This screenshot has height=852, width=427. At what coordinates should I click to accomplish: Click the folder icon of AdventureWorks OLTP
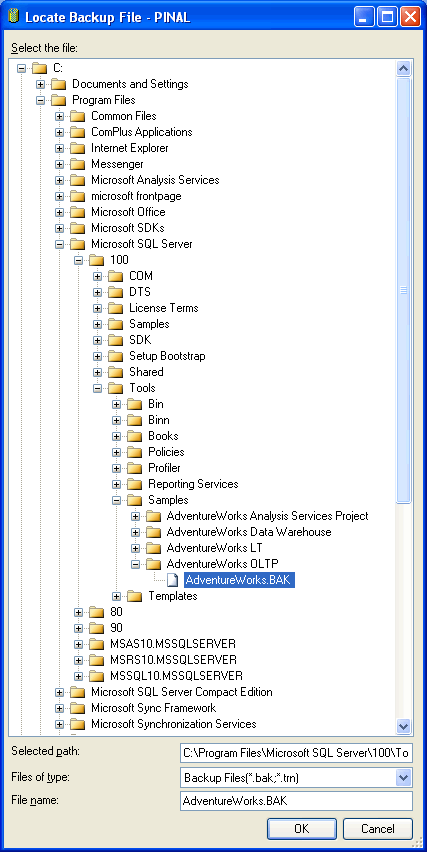click(x=154, y=563)
